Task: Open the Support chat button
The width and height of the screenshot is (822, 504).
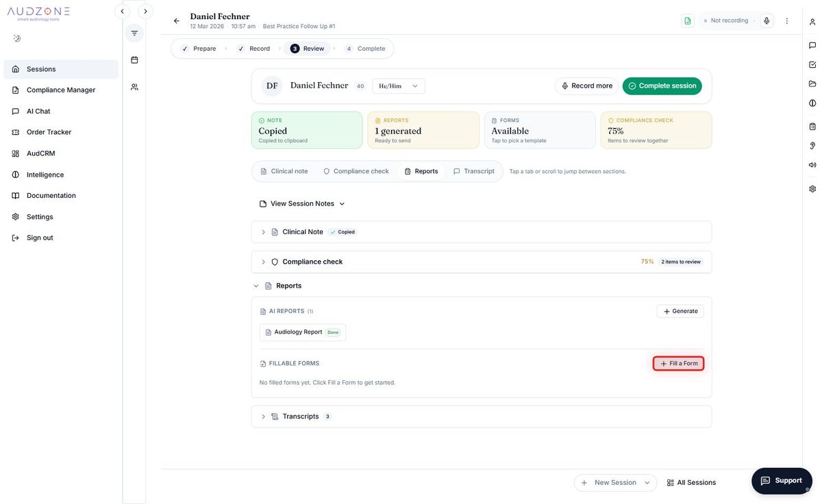Action: coord(782,481)
